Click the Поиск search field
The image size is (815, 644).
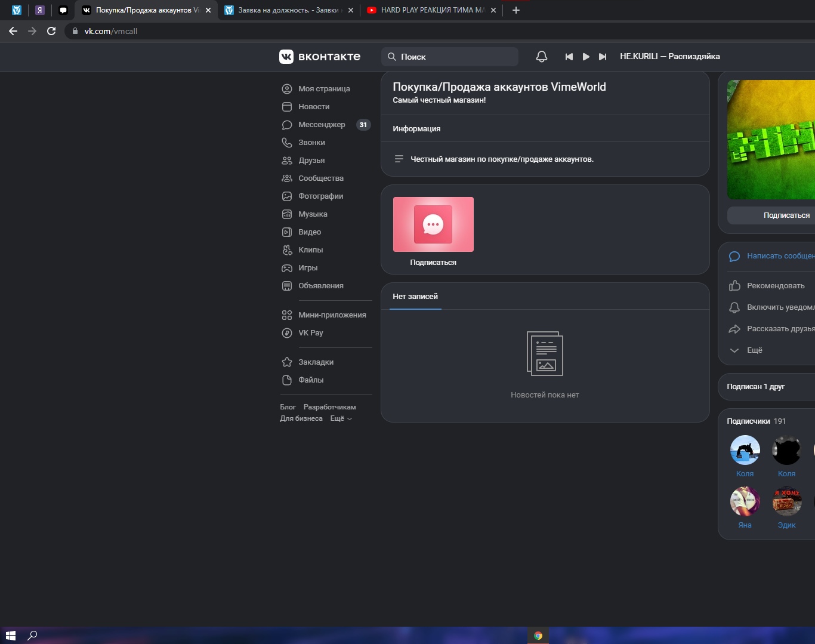pos(455,57)
